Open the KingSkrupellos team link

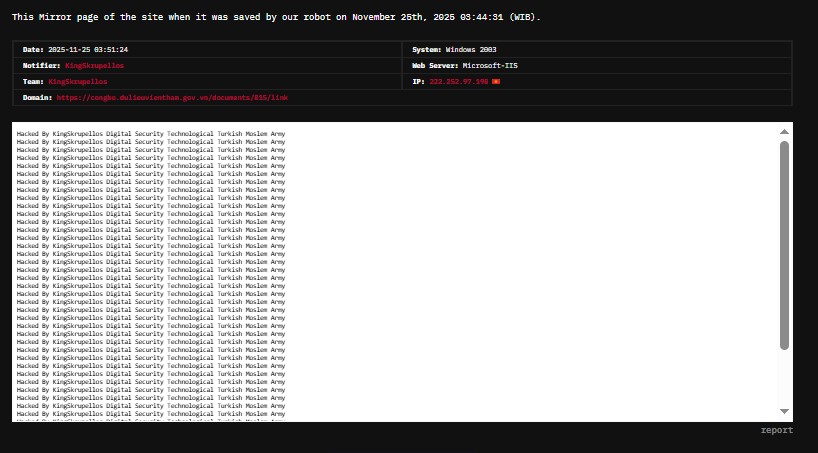[x=77, y=81]
